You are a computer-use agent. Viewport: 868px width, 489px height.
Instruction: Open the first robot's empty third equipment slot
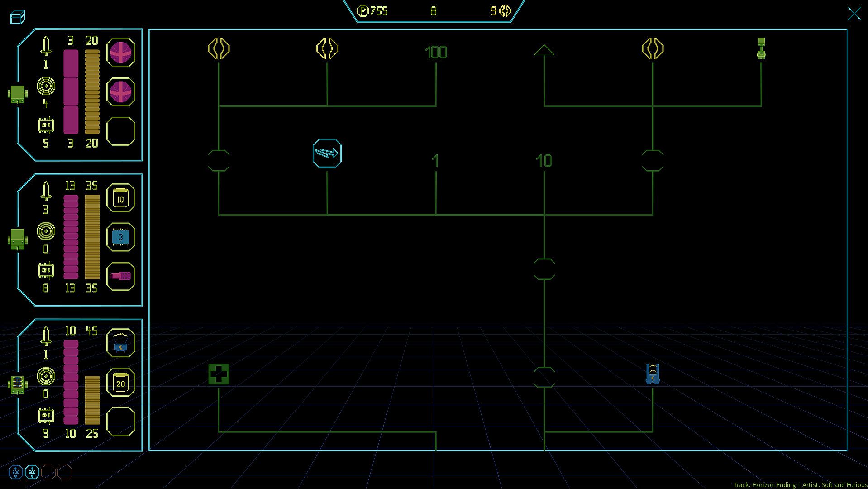121,131
